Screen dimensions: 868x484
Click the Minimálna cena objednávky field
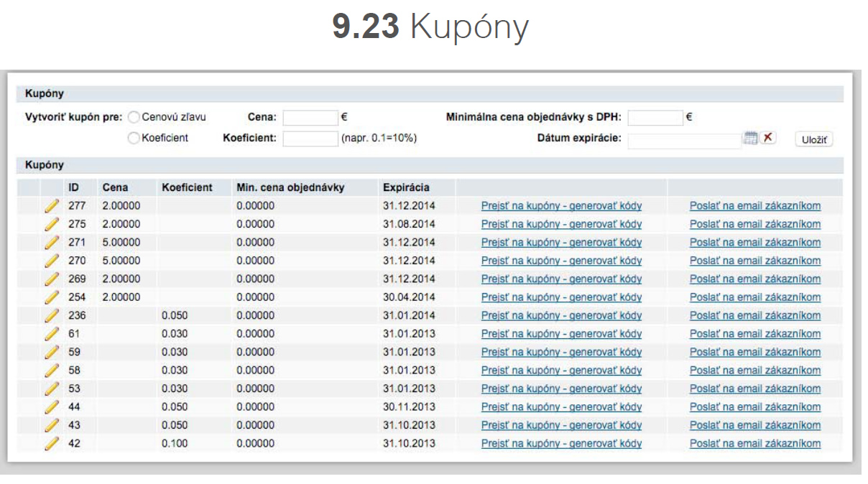655,118
